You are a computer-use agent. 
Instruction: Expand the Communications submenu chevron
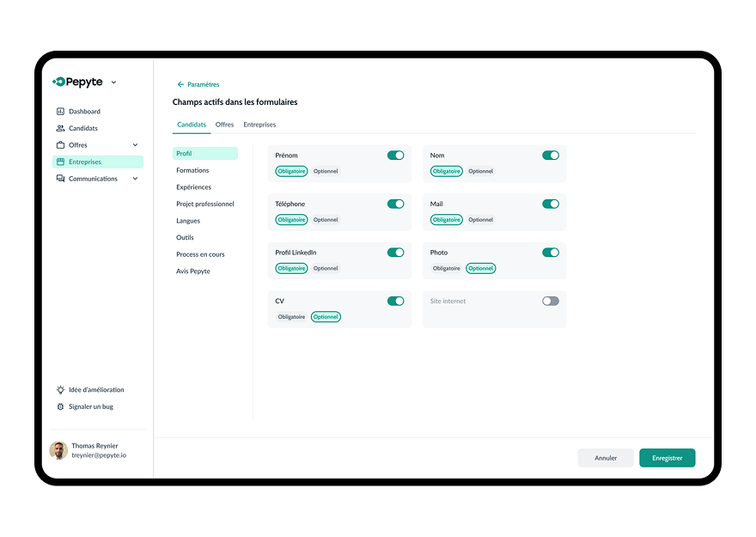click(136, 179)
